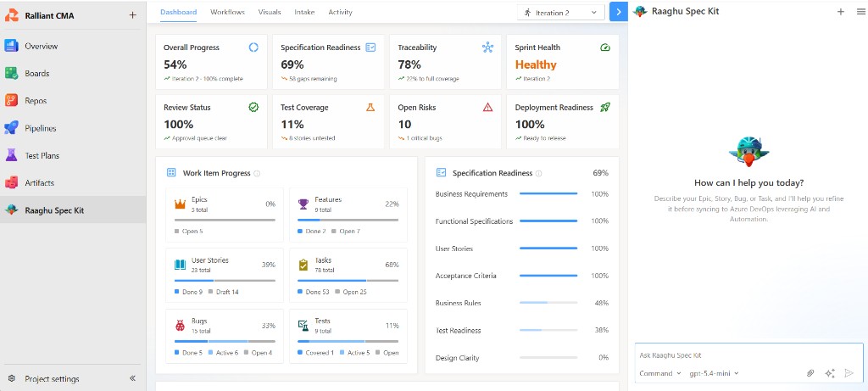Open the Open Risks 10 card
Image resolution: width=868 pixels, height=391 pixels.
tap(445, 121)
